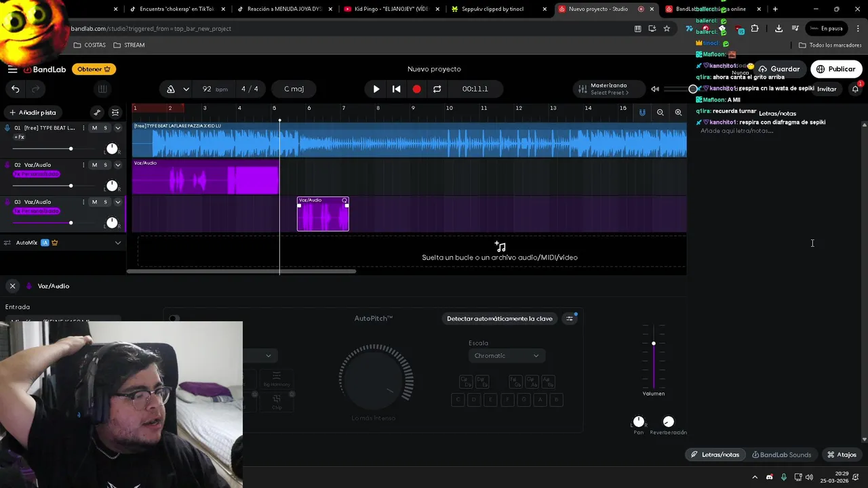868x488 pixels.
Task: Open AutoPitch settings sliders icon
Action: click(x=570, y=319)
